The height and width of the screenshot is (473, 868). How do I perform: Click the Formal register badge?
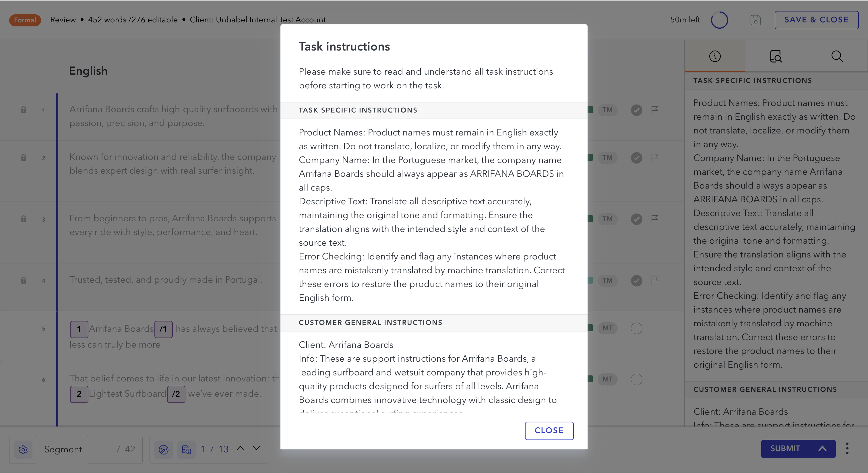pos(25,20)
